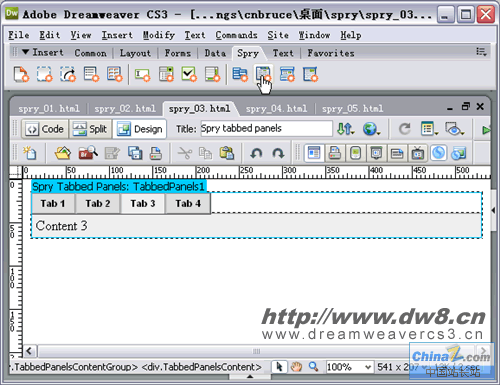Screen dimensions: 500x385
Task: Switch to Split view
Action: (x=90, y=129)
